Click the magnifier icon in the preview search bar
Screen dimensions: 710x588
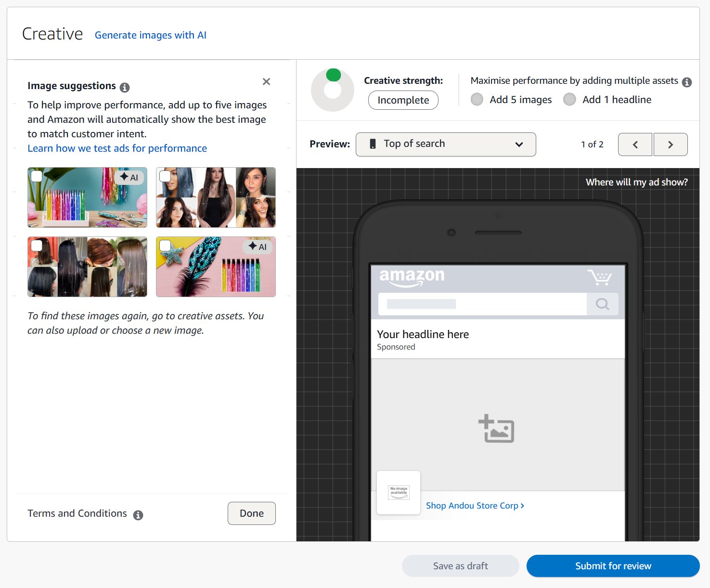(603, 304)
